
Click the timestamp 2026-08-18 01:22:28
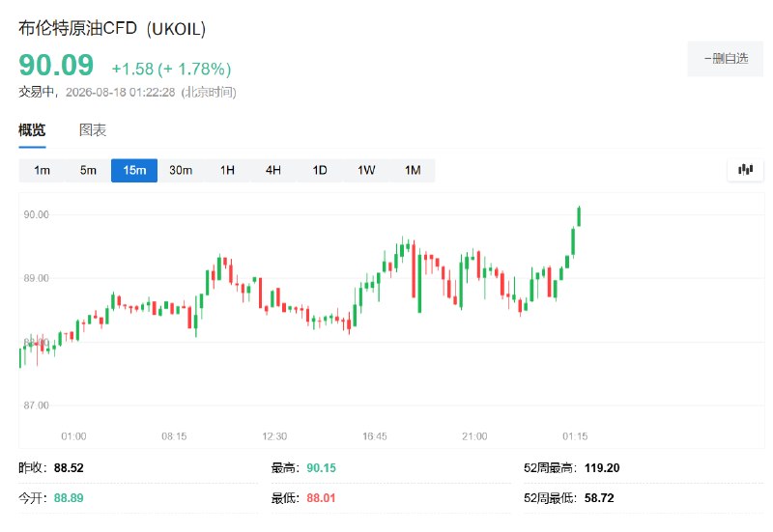coord(120,92)
